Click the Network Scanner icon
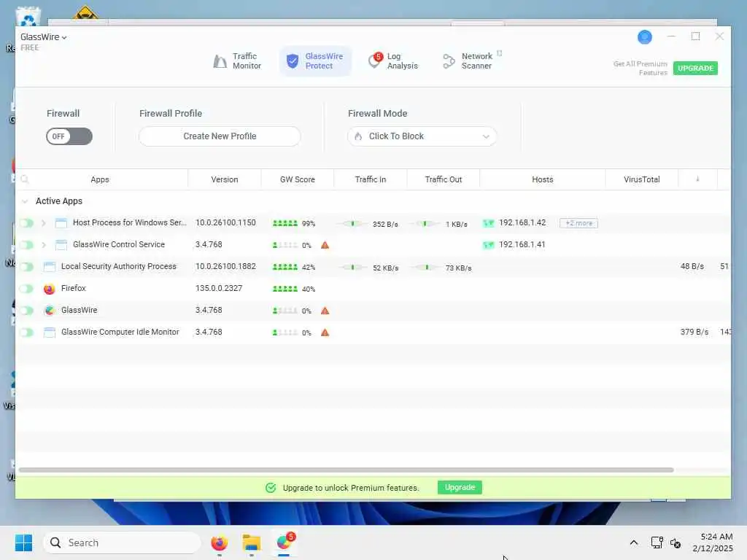Image resolution: width=747 pixels, height=560 pixels. pyautogui.click(x=449, y=61)
